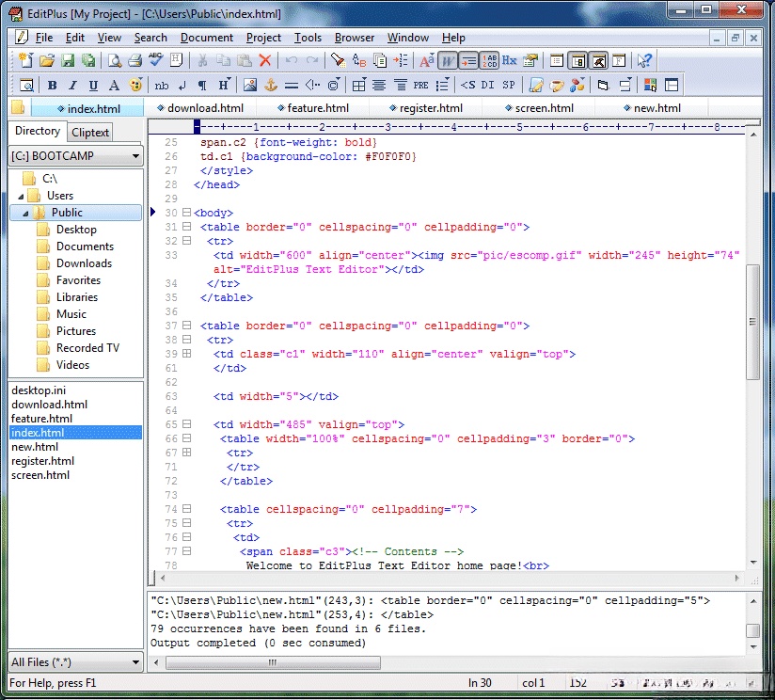Switch to the register.html document tab
Image resolution: width=775 pixels, height=700 pixels.
point(425,108)
